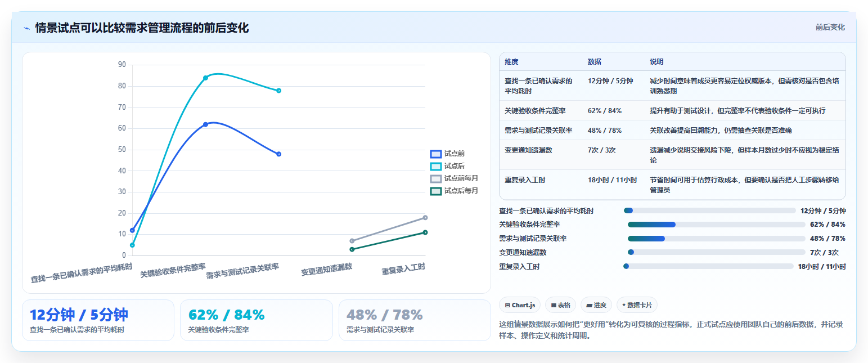This screenshot has height=363, width=868.
Task: Click the gray 试点前每月 point at 18
Action: tap(425, 217)
